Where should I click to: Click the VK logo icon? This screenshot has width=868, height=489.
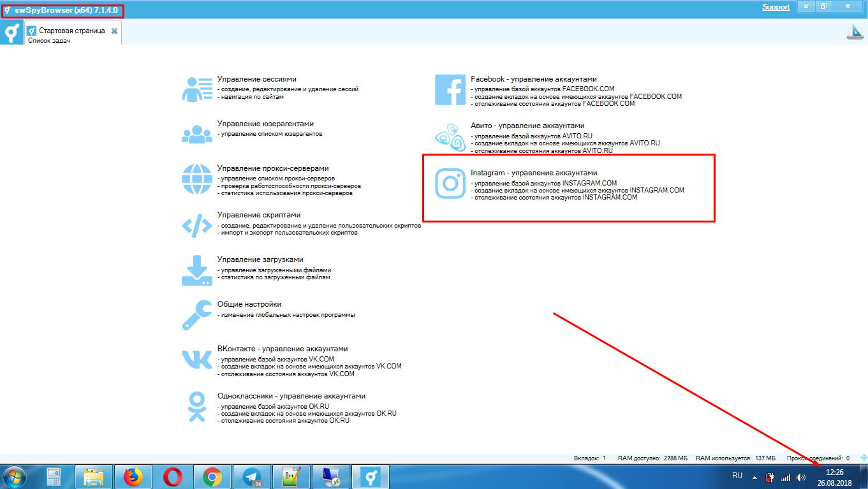197,360
